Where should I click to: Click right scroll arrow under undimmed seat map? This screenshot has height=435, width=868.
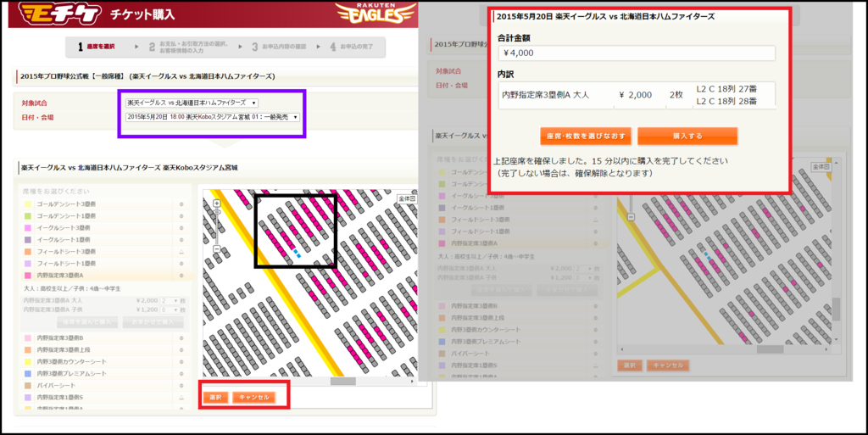pyautogui.click(x=412, y=382)
